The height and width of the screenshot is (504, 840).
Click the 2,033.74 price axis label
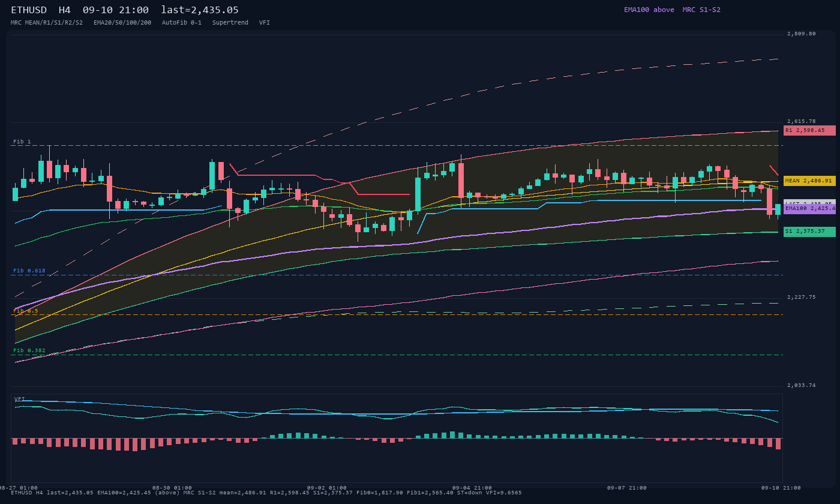802,385
